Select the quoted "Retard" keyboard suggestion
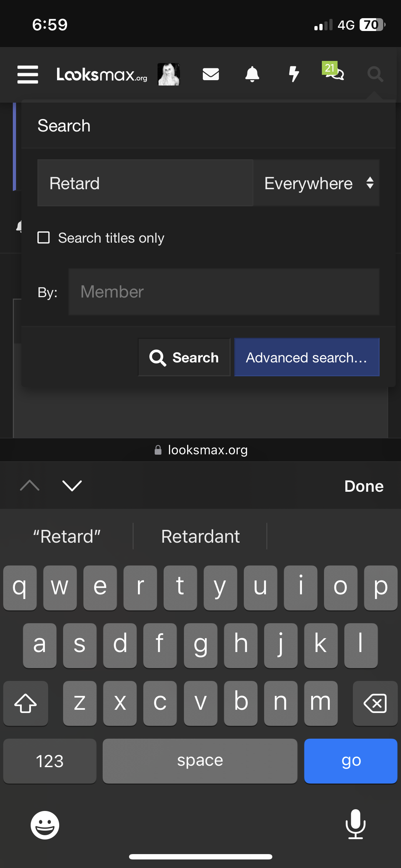 [x=67, y=537]
